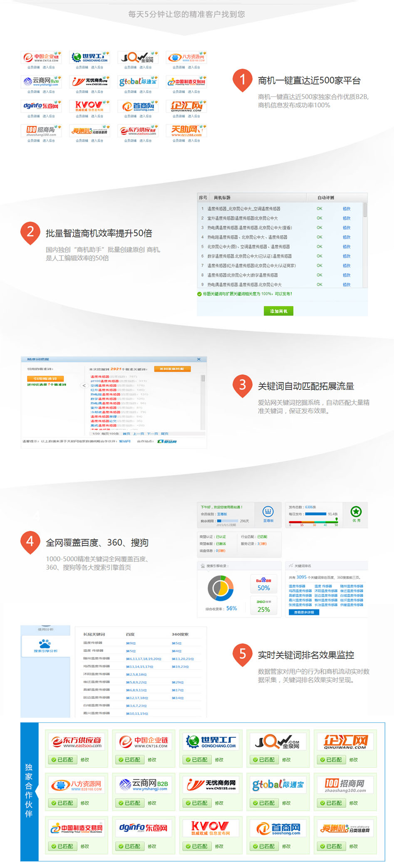Click 首商网 logo in 独家合作伙伴 panel

coord(278,828)
